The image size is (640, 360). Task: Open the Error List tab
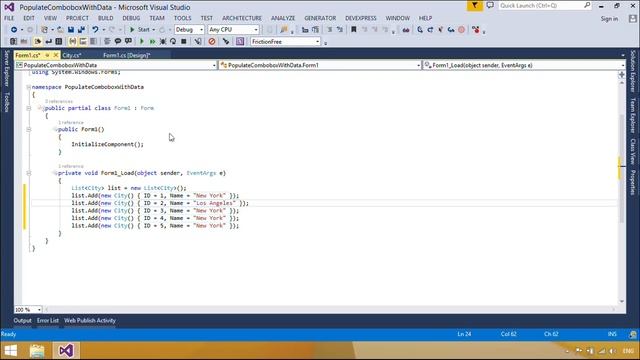tap(48, 320)
